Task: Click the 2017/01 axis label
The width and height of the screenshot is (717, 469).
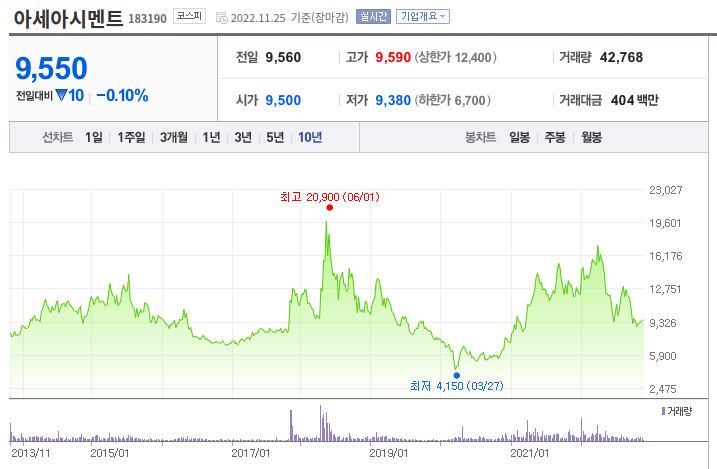Action: [x=251, y=453]
